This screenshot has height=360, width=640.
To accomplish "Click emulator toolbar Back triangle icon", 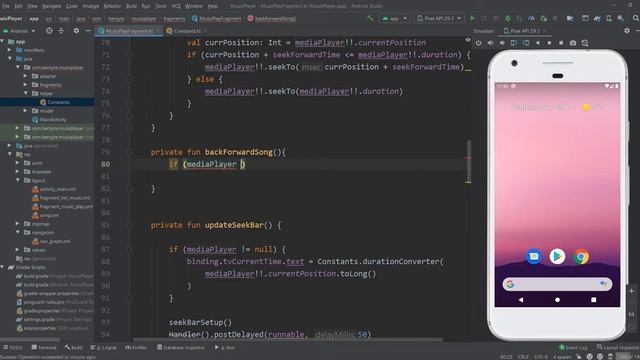I will 538,43.
